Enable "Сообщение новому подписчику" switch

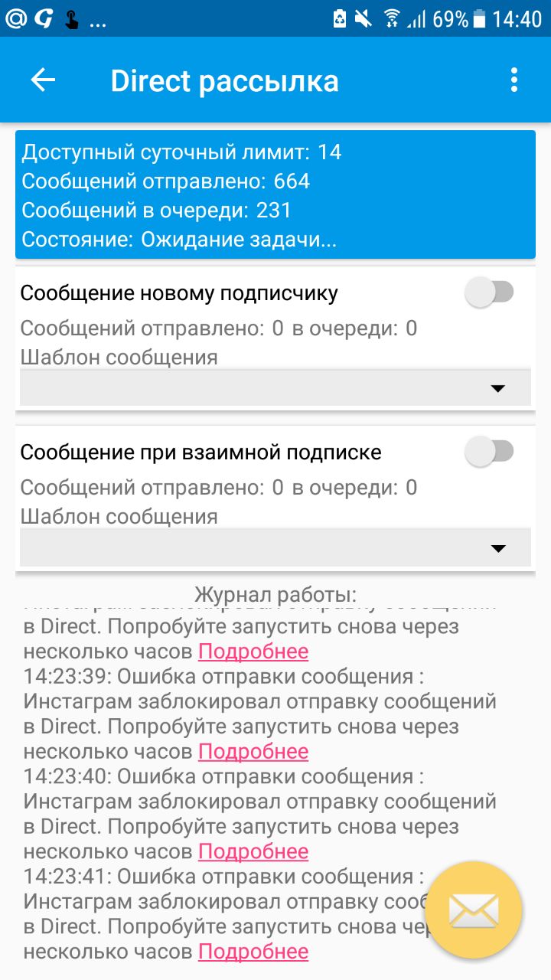(490, 292)
